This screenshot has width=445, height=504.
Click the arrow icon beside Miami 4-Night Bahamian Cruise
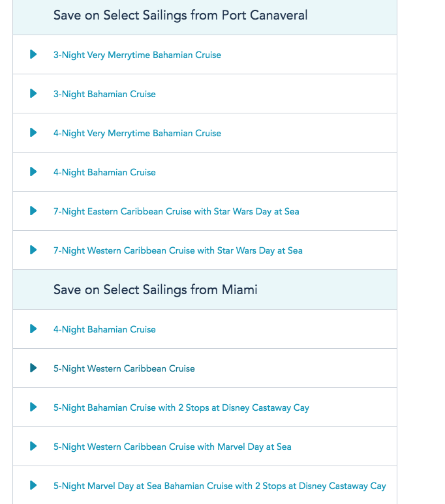click(33, 329)
